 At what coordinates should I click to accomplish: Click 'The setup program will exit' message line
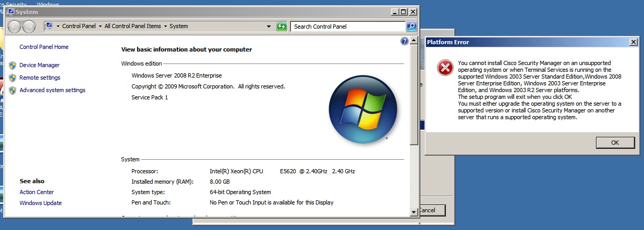pos(515,97)
